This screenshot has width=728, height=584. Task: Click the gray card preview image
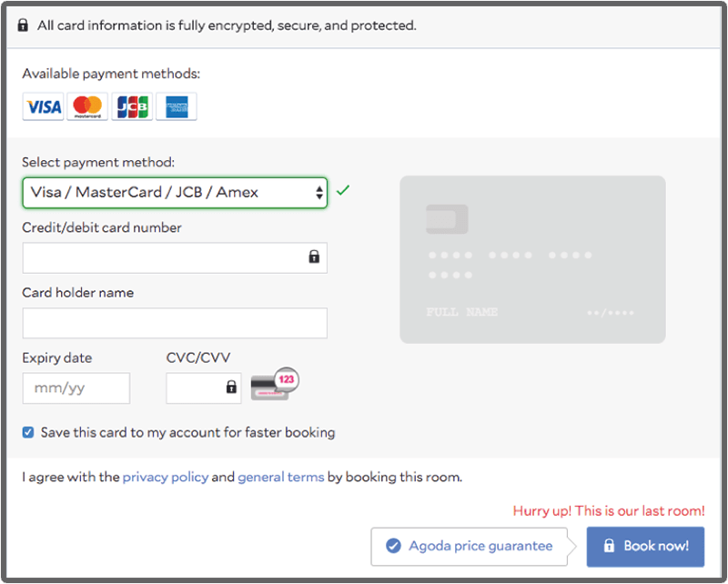pyautogui.click(x=532, y=259)
